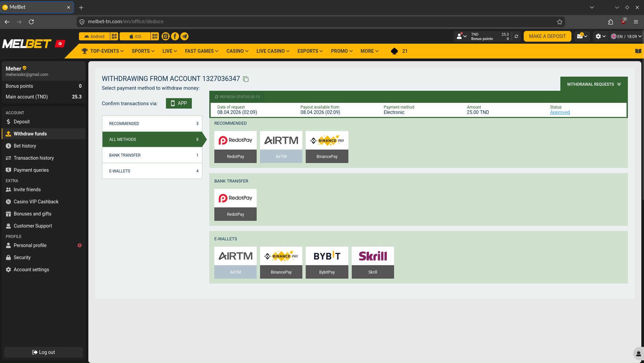
Task: Select RedotPay in Recommended section
Action: click(235, 147)
